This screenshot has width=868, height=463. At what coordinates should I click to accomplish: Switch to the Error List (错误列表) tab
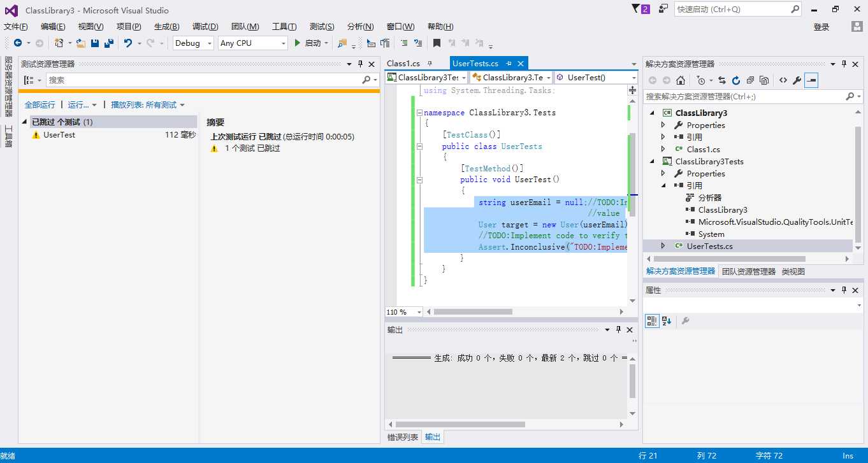coord(403,437)
